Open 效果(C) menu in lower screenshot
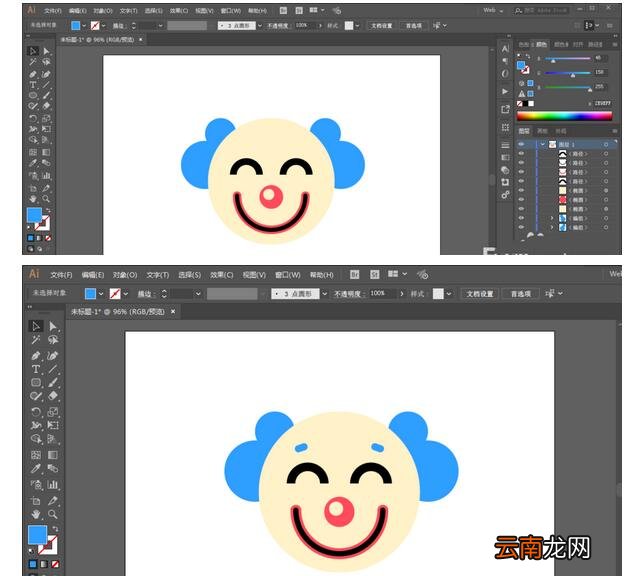 [x=221, y=275]
